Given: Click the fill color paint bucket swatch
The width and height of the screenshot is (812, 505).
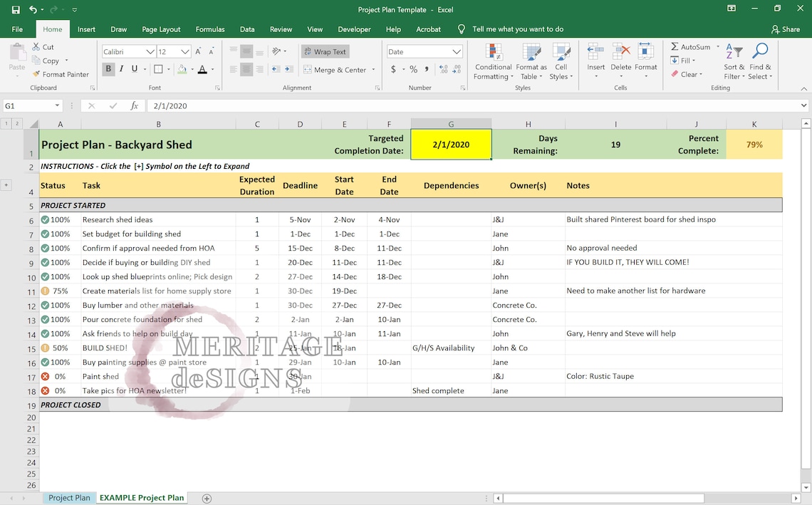Looking at the screenshot, I should coord(182,69).
